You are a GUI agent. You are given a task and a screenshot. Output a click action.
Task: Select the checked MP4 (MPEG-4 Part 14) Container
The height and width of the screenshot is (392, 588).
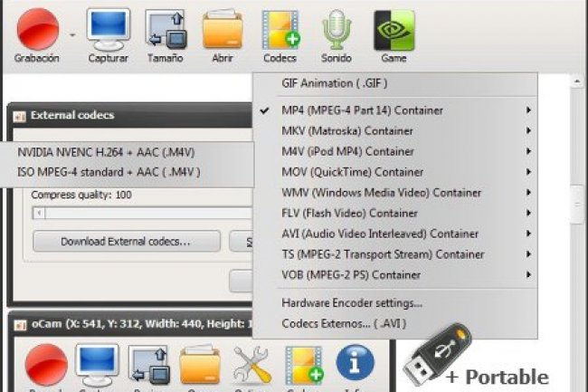362,110
